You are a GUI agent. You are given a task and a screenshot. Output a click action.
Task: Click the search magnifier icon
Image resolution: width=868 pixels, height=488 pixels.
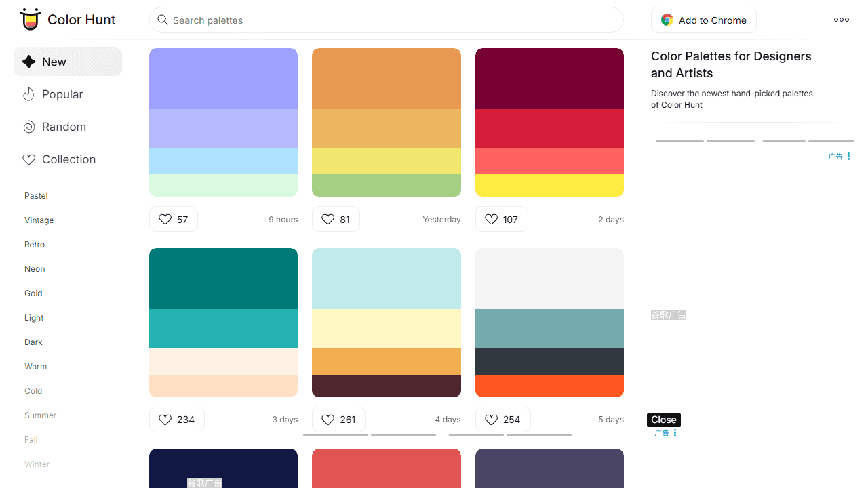162,20
